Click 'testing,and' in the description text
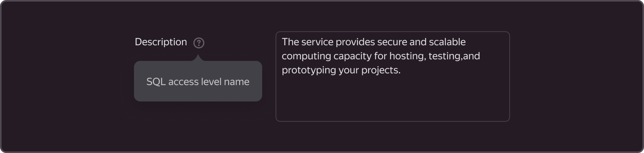Image resolution: width=644 pixels, height=153 pixels. pyautogui.click(x=454, y=56)
